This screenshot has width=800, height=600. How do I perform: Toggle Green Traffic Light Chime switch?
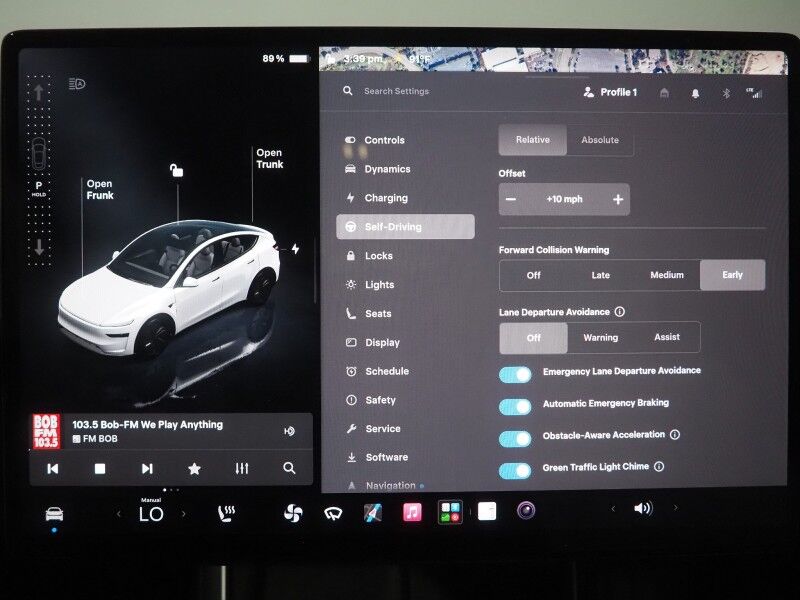coord(515,470)
